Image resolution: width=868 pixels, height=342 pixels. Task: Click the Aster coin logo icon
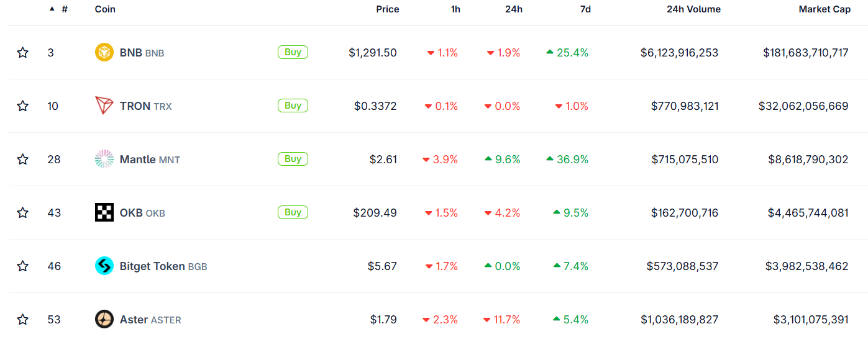tap(104, 320)
